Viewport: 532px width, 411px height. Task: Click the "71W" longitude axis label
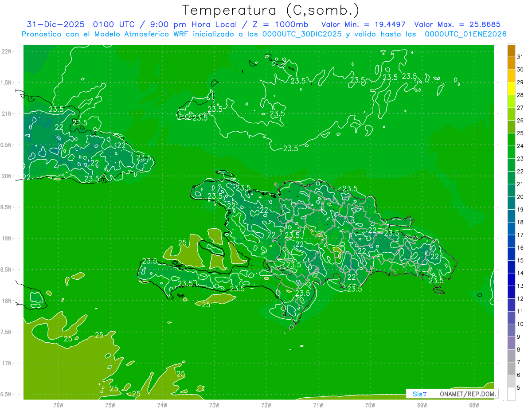[x=318, y=405]
